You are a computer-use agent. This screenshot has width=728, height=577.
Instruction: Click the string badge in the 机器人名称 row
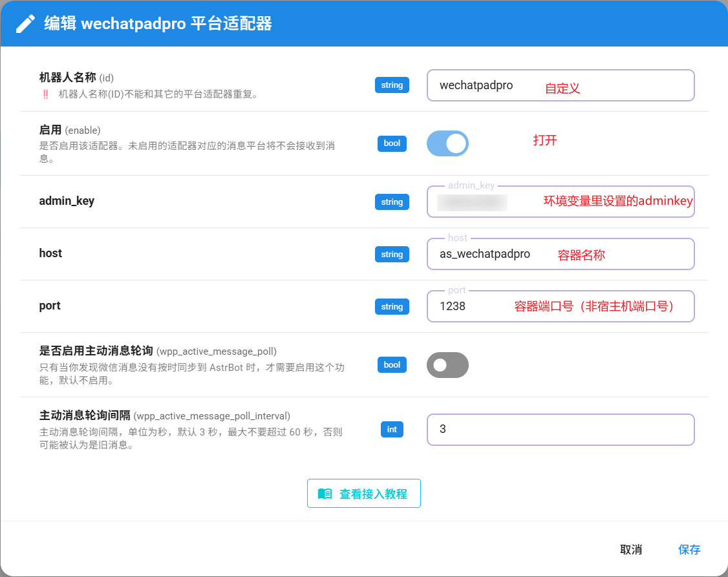392,85
